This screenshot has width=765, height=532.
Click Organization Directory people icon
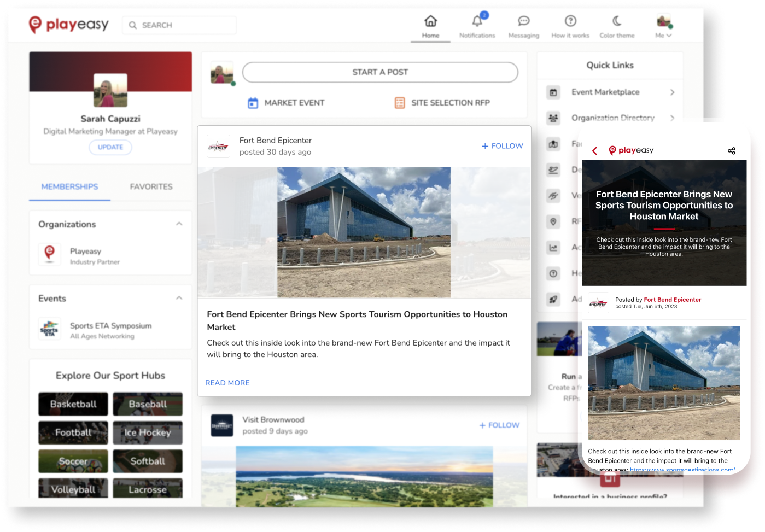pos(553,118)
